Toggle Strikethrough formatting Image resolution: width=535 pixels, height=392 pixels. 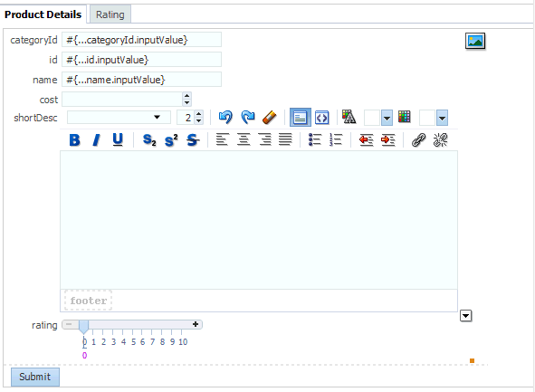(x=193, y=140)
